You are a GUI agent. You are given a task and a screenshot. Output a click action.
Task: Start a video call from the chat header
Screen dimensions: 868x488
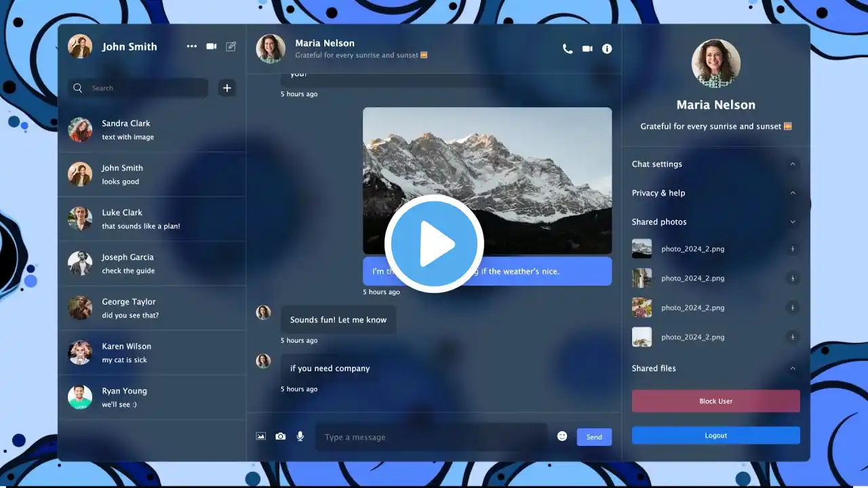(587, 49)
